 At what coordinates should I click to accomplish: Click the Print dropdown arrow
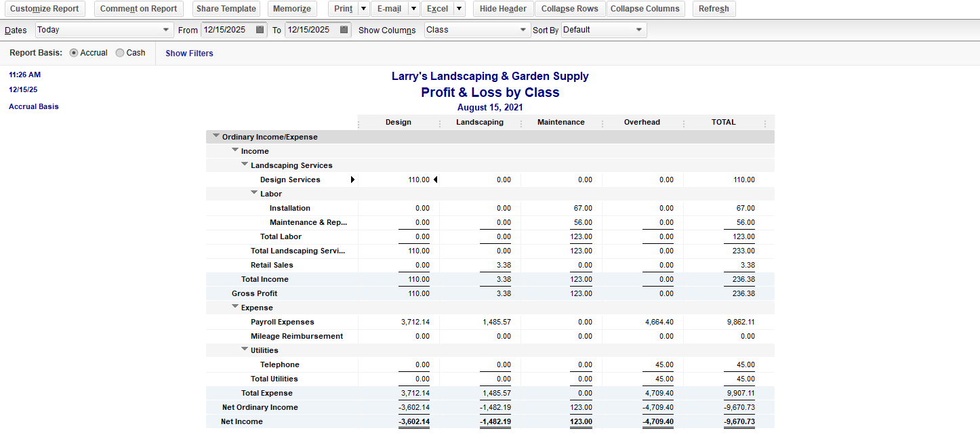click(x=363, y=9)
